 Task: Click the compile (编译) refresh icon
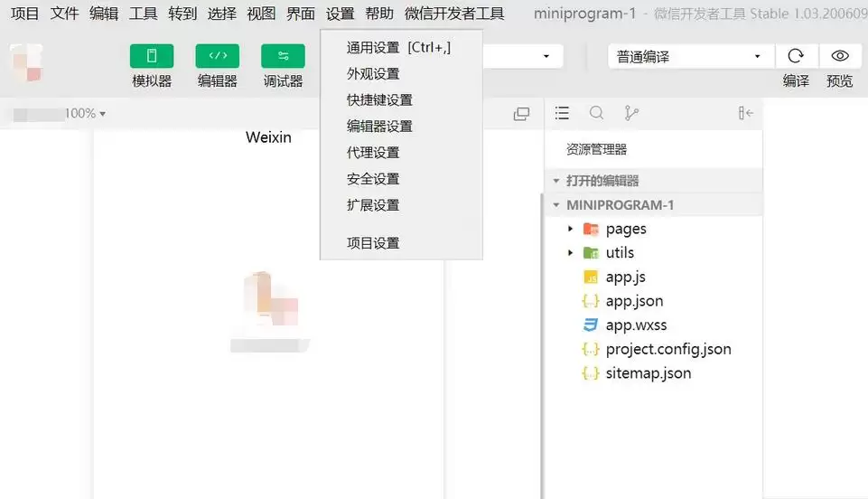[x=796, y=56]
